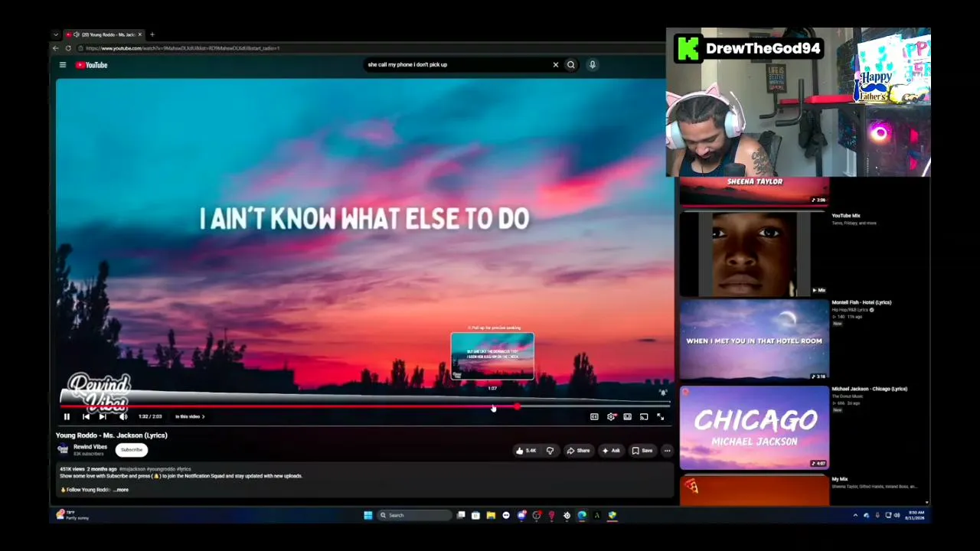Screen dimensions: 980x551
Task: Open the YouTube Mix thumbnail with face
Action: pyautogui.click(x=754, y=254)
